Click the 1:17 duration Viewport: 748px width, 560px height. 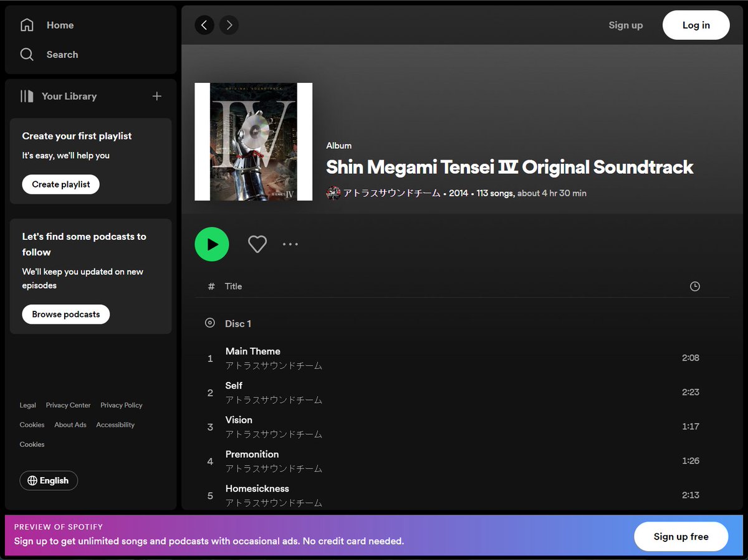[x=691, y=426]
